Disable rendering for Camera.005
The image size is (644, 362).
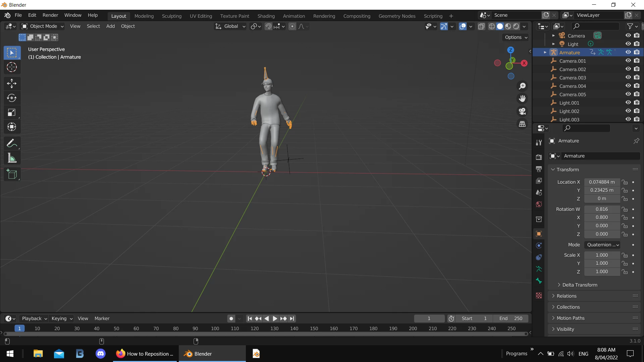tap(637, 94)
